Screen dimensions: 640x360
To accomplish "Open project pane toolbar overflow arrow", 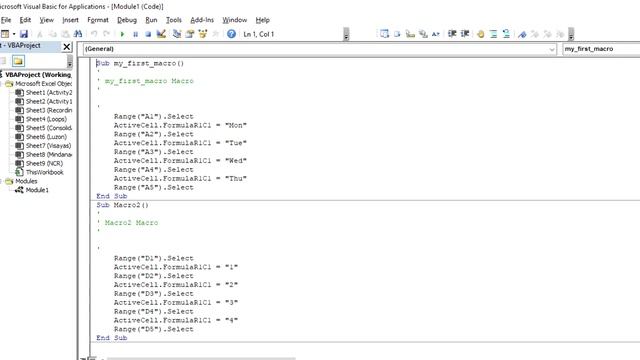I will click(x=70, y=62).
